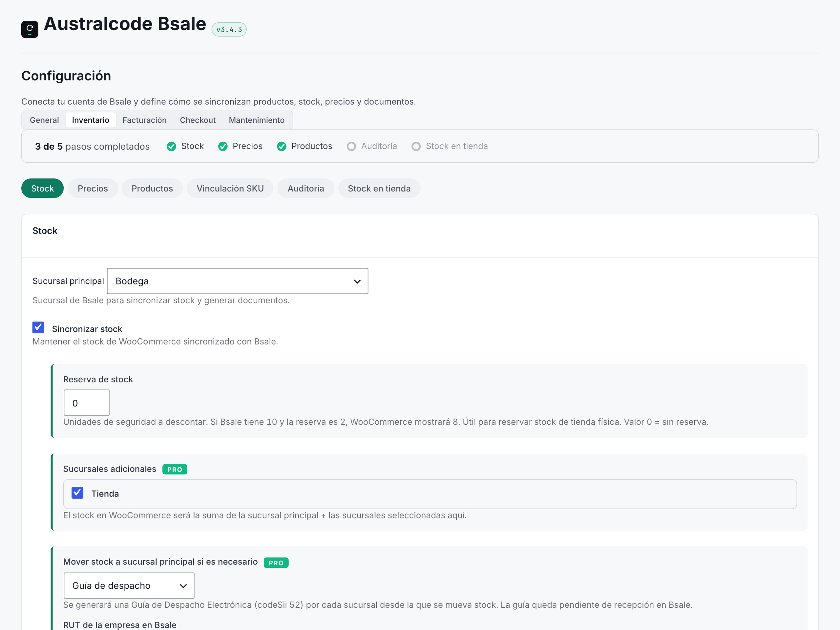This screenshot has width=840, height=630.
Task: Open the Sucursal principal dropdown
Action: coord(238,281)
